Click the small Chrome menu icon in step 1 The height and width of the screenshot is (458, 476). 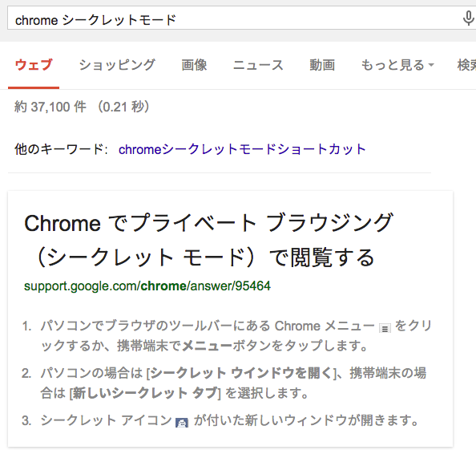(x=385, y=328)
